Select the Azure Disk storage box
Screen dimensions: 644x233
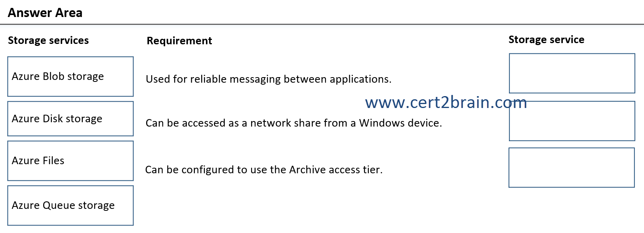(x=70, y=119)
